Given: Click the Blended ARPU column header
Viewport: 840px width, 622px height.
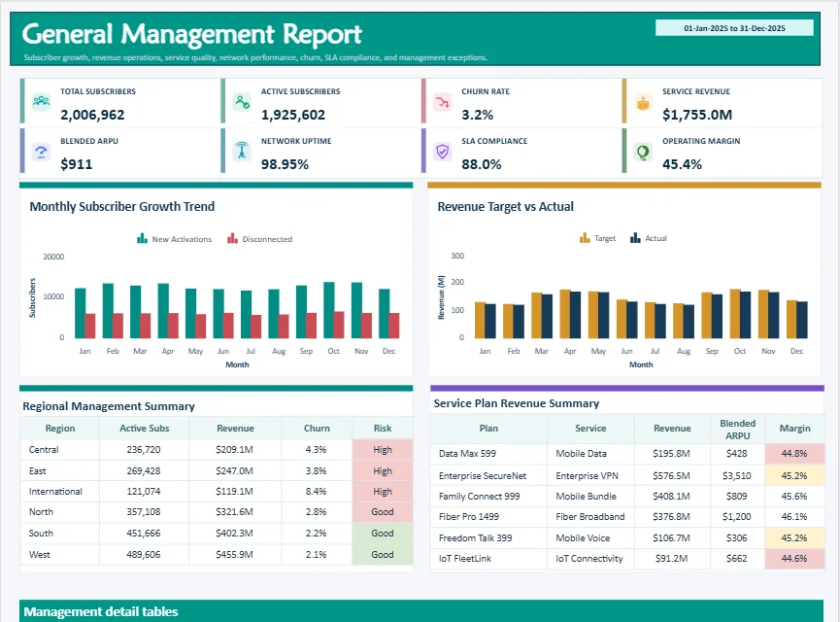Looking at the screenshot, I should pyautogui.click(x=737, y=430).
